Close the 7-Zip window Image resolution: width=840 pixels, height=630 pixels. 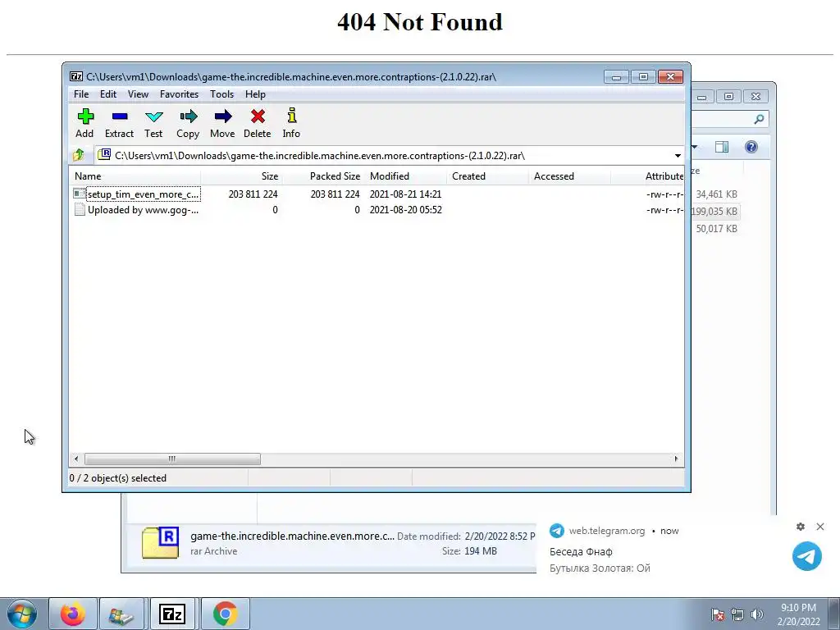pos(670,76)
